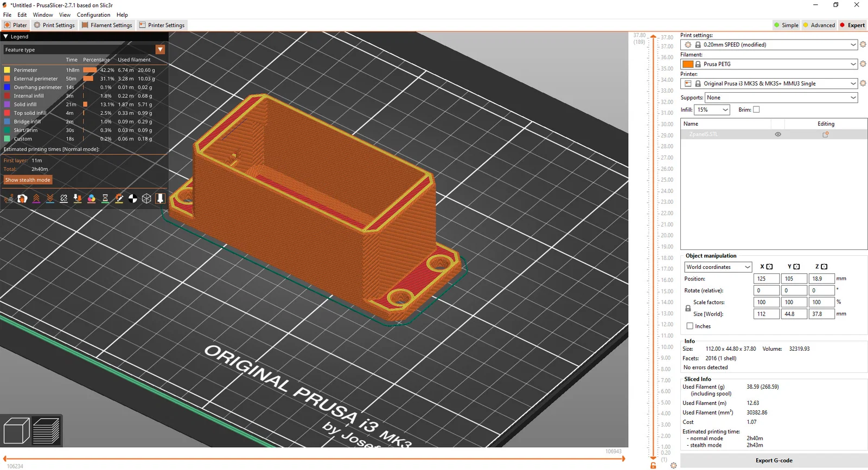868x470 pixels.
Task: Switch to sliced layers preview view
Action: 46,432
